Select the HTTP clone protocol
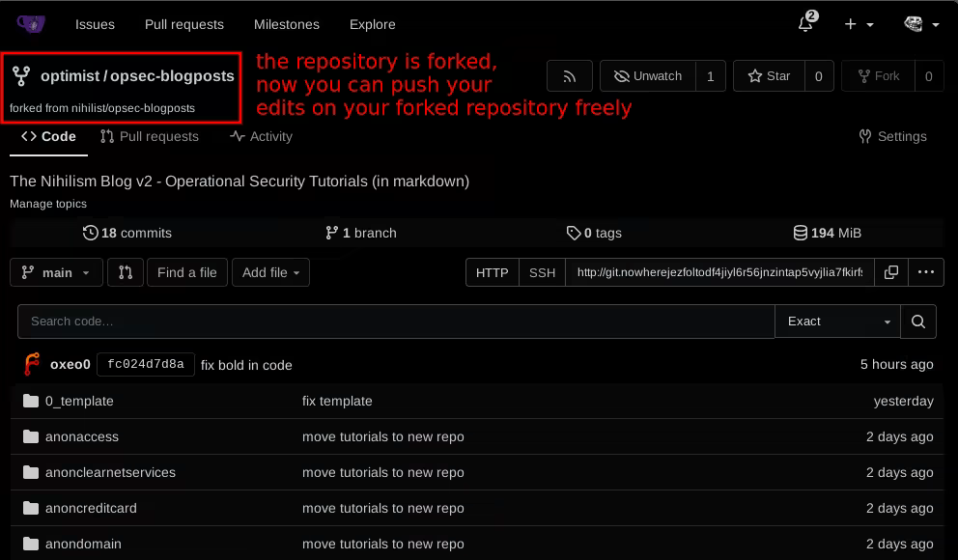This screenshot has width=958, height=560. (493, 273)
